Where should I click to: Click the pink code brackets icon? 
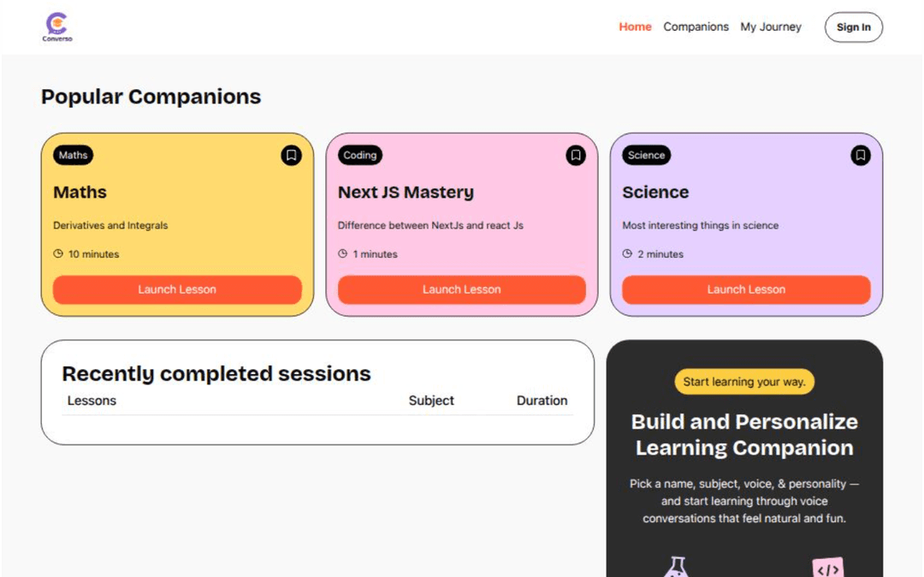(827, 569)
